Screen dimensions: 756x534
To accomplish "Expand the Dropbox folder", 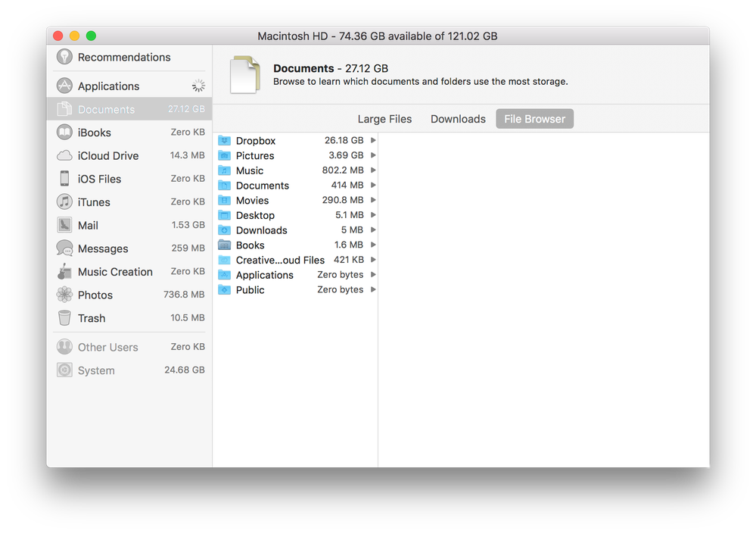I will [372, 140].
